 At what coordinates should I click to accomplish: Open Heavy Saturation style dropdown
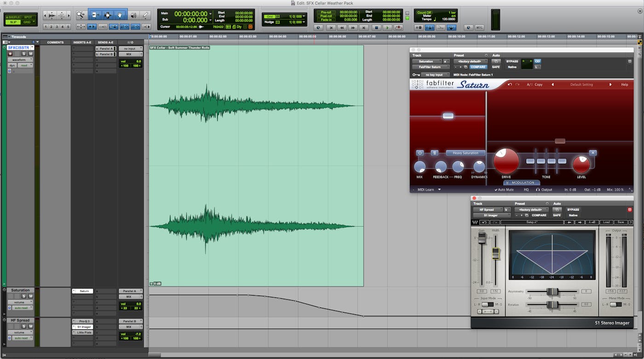(466, 153)
